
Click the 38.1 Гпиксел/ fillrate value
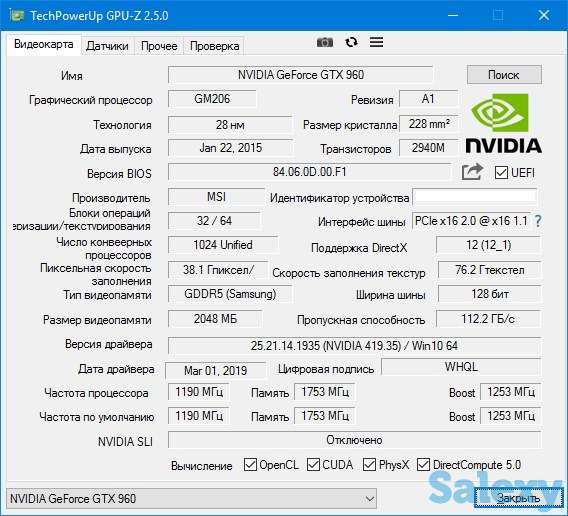pos(218,270)
